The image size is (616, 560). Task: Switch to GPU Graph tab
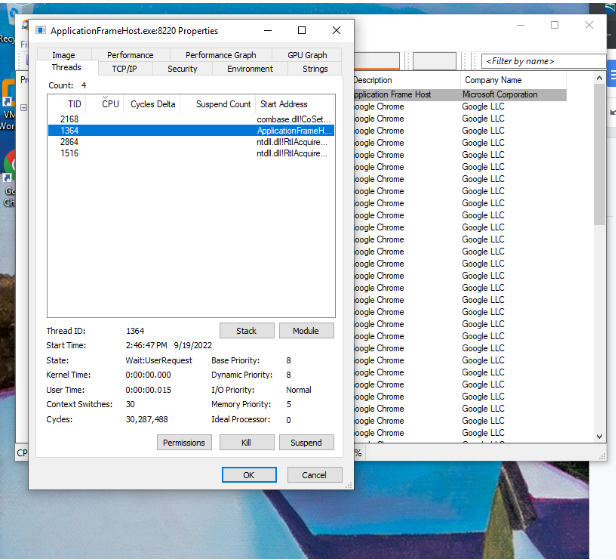[307, 55]
